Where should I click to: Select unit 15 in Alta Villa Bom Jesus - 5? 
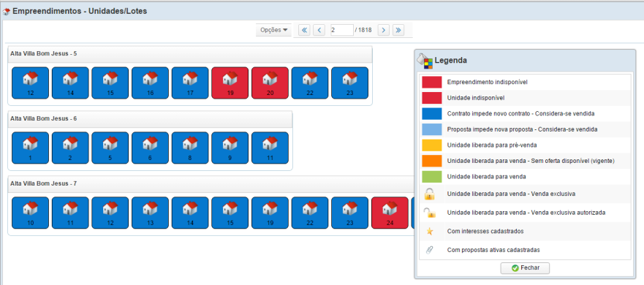click(x=110, y=83)
